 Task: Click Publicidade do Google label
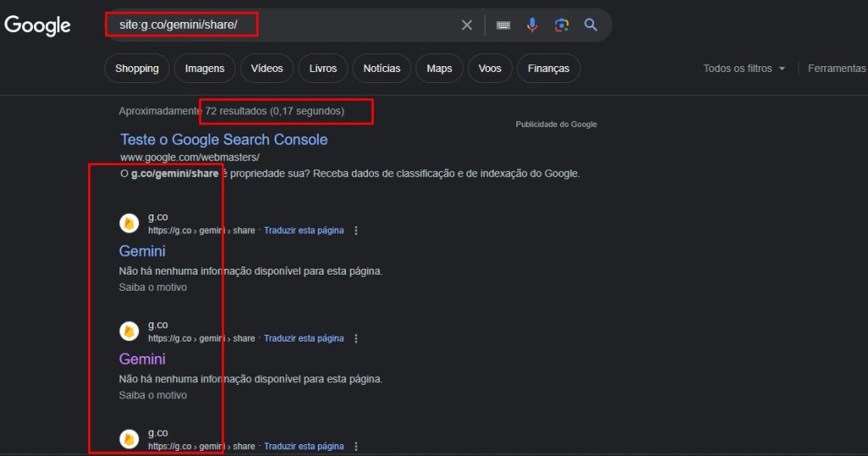tap(556, 125)
